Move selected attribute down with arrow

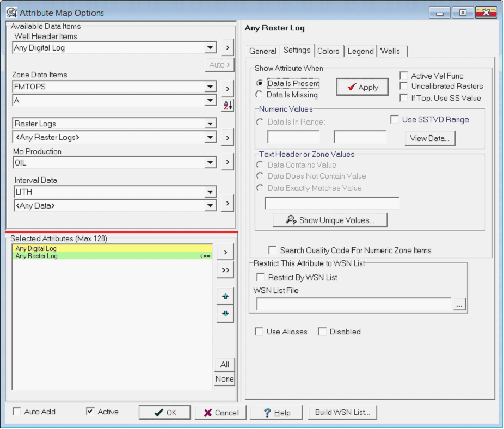(x=225, y=314)
